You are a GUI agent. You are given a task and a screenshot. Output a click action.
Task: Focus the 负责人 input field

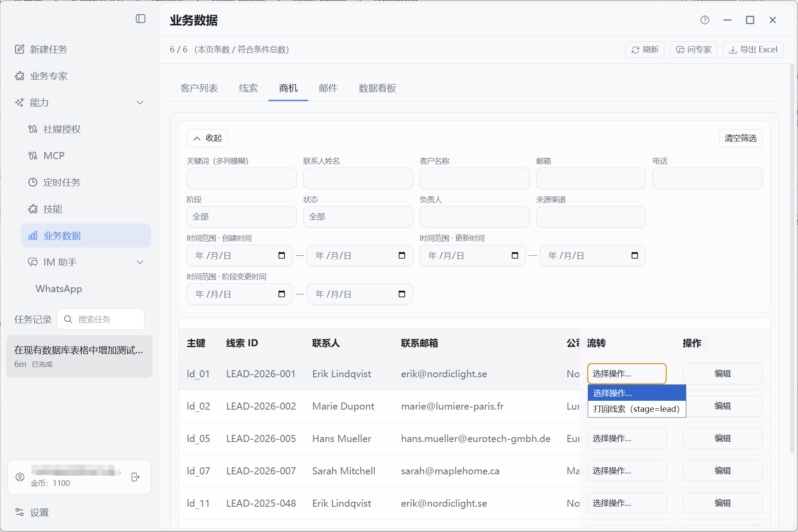[x=475, y=217]
